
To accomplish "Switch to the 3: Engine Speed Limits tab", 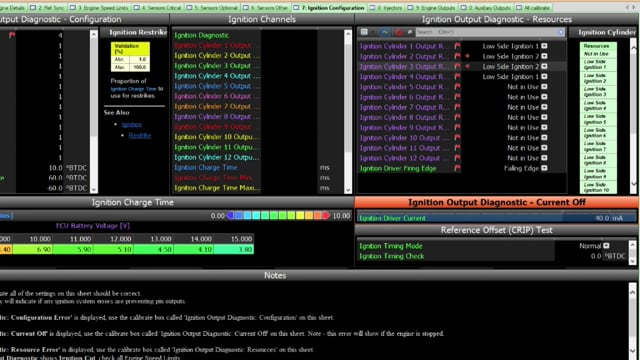I will (99, 8).
